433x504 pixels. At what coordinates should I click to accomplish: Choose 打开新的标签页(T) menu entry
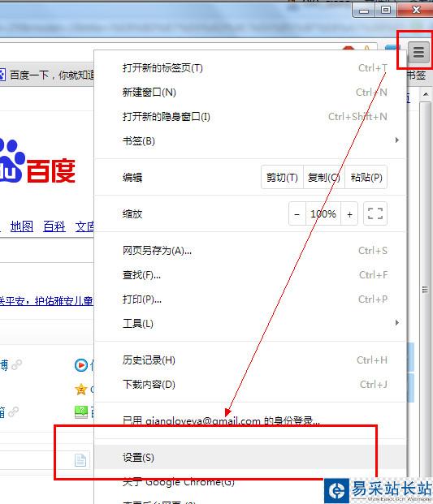[x=250, y=68]
